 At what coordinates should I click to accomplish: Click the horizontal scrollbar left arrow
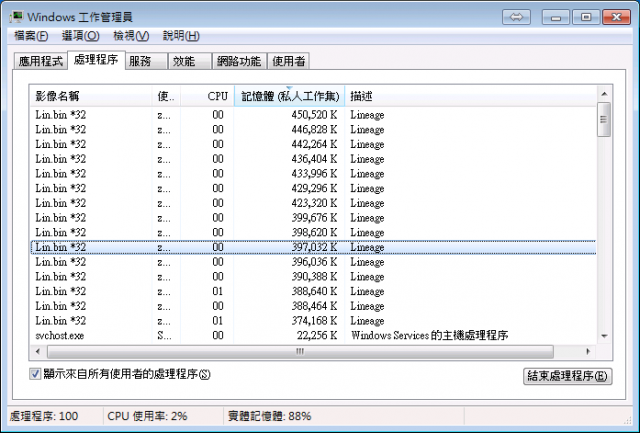(x=38, y=351)
